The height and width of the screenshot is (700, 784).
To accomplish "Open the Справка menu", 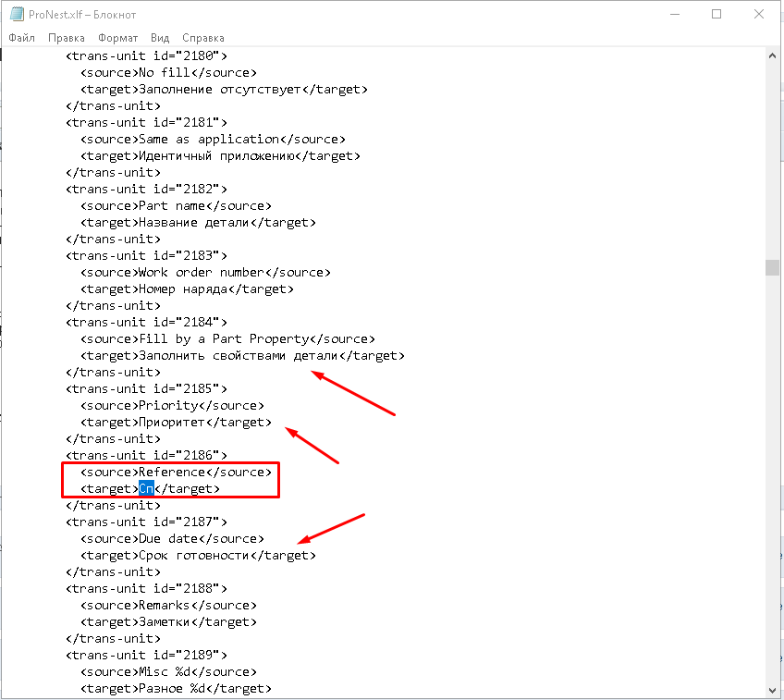I will pos(203,38).
